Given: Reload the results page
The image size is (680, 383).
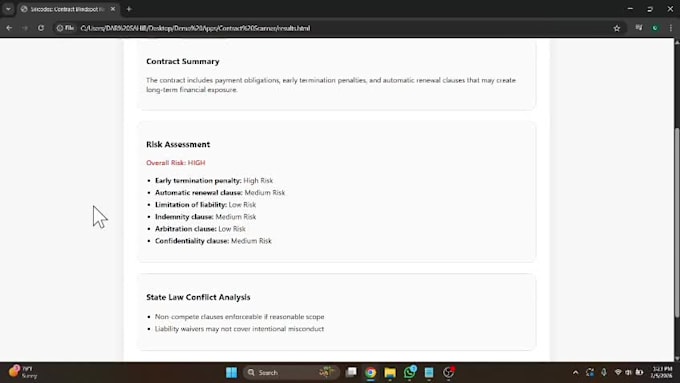Looking at the screenshot, I should pyautogui.click(x=41, y=28).
